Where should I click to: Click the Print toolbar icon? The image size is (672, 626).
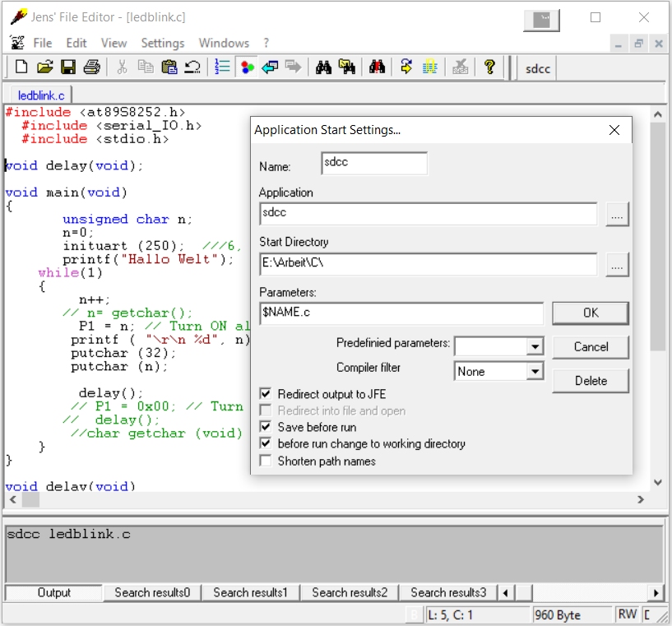tap(91, 67)
